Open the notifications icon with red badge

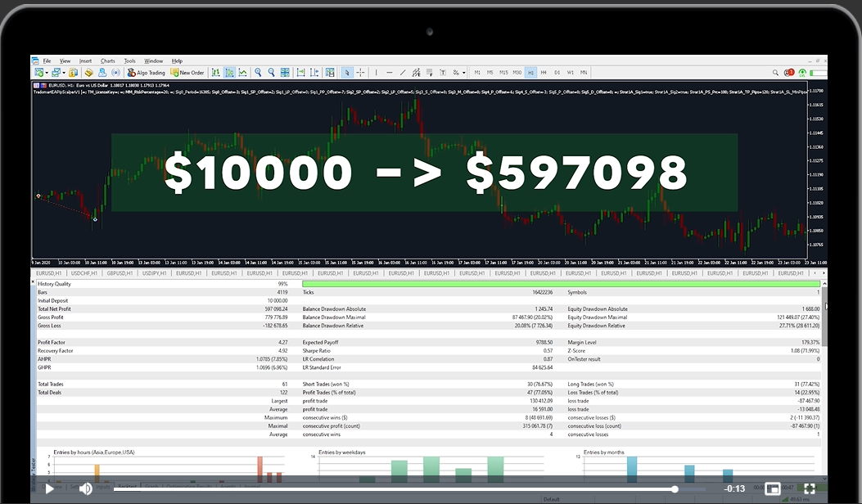click(789, 73)
